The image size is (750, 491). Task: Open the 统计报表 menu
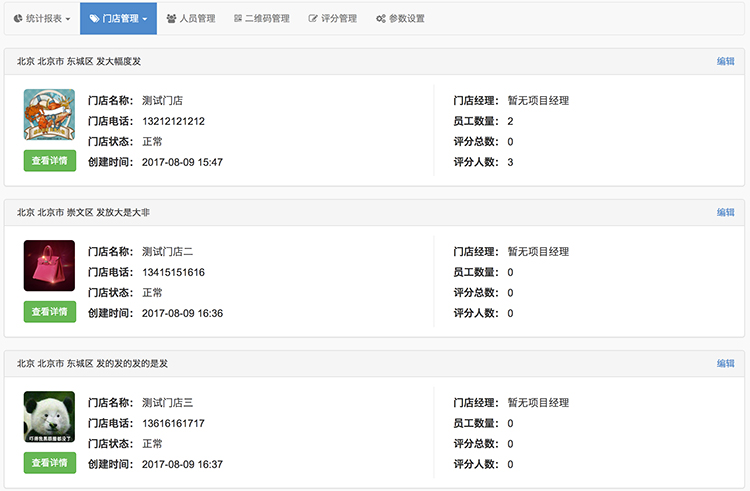(42, 19)
